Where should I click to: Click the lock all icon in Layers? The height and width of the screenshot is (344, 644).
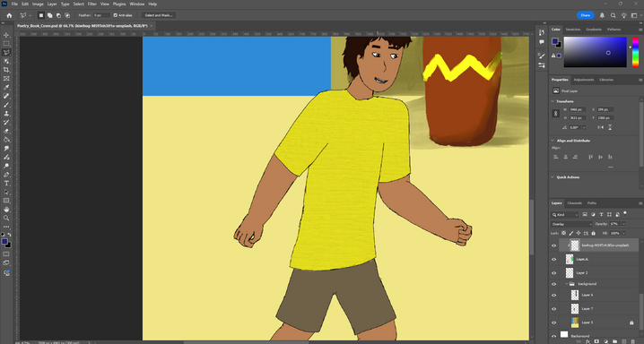(x=594, y=233)
